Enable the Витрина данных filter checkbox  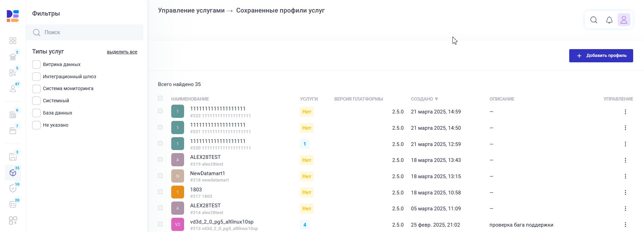tap(36, 64)
